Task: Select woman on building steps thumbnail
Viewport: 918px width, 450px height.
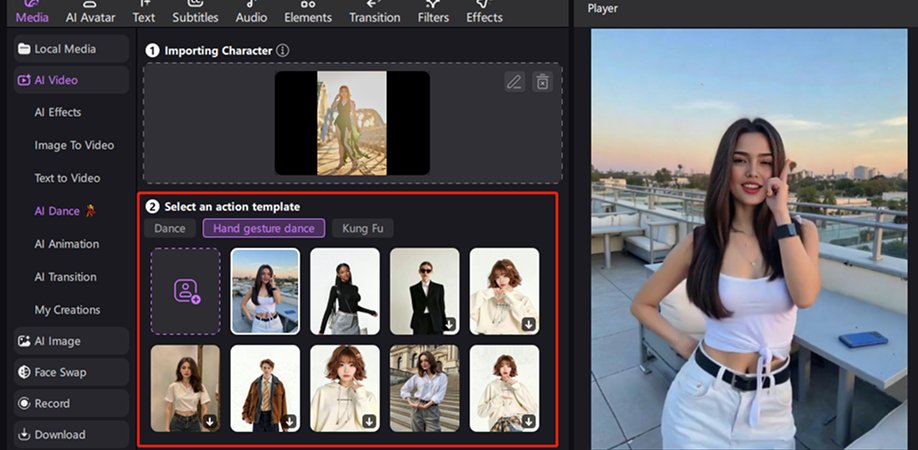Action: pos(424,388)
